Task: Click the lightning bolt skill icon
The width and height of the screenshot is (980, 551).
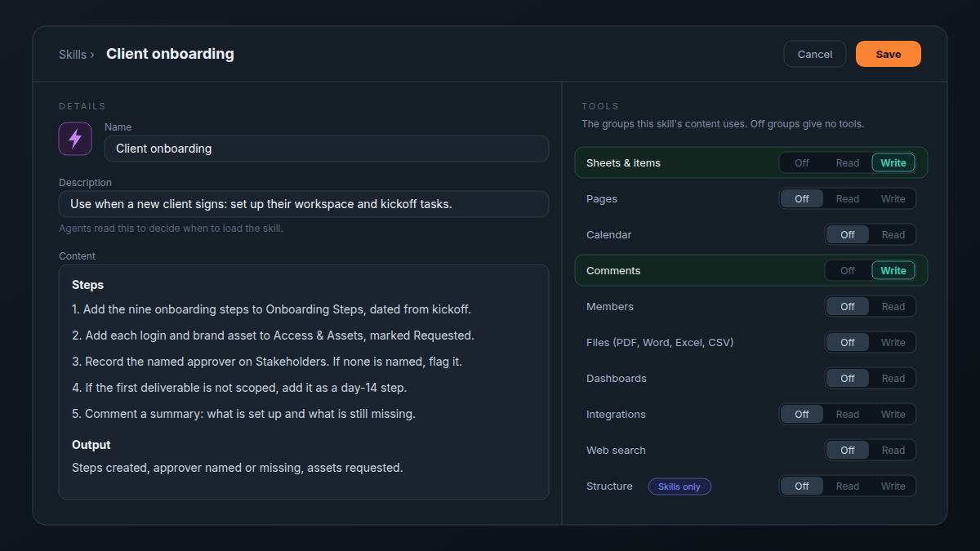Action: (x=75, y=139)
